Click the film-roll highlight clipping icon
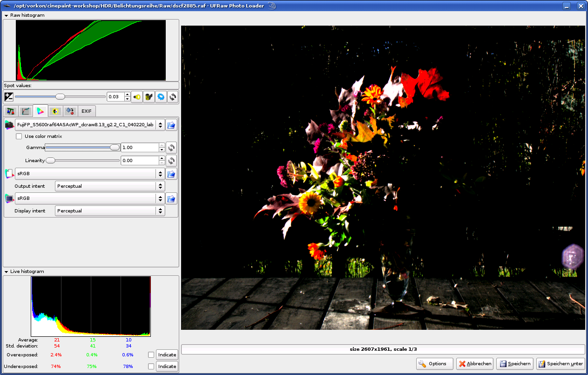The image size is (588, 375). pos(149,97)
